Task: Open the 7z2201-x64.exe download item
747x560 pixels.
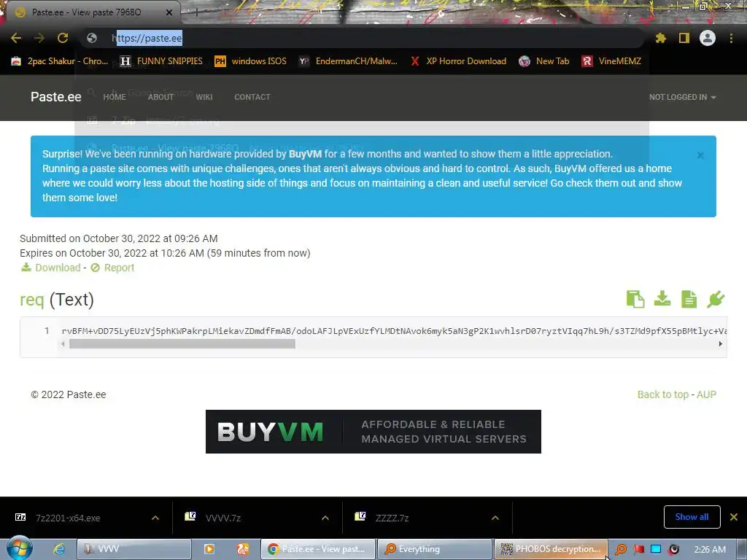Action: pyautogui.click(x=68, y=518)
